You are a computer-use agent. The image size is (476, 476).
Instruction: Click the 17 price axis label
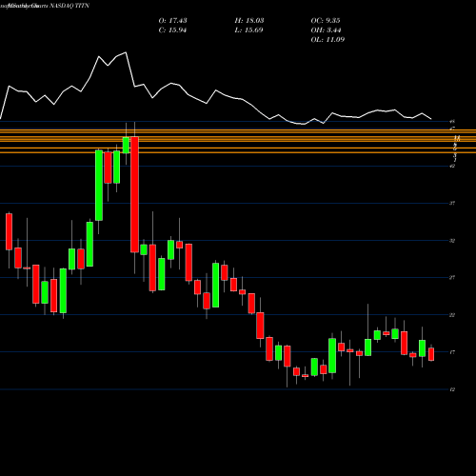tap(452, 352)
